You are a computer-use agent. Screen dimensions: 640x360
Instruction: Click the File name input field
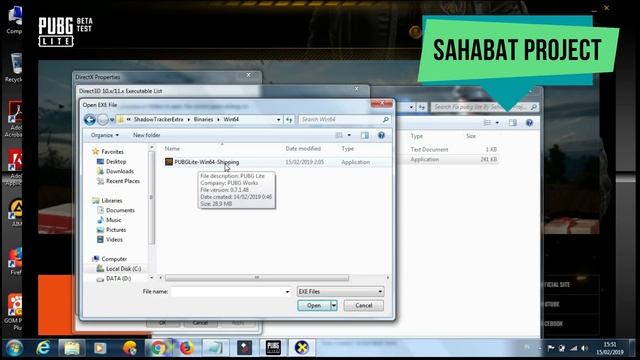pyautogui.click(x=227, y=291)
